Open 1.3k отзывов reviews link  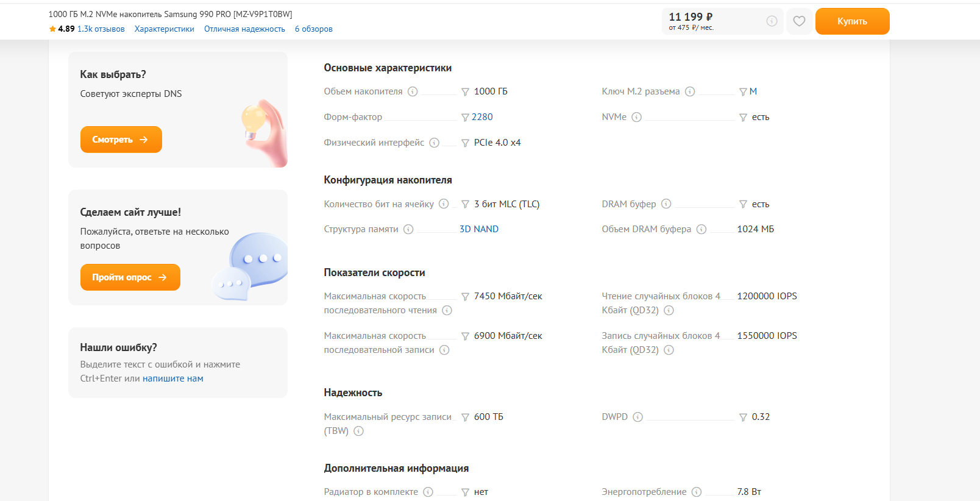click(x=101, y=29)
